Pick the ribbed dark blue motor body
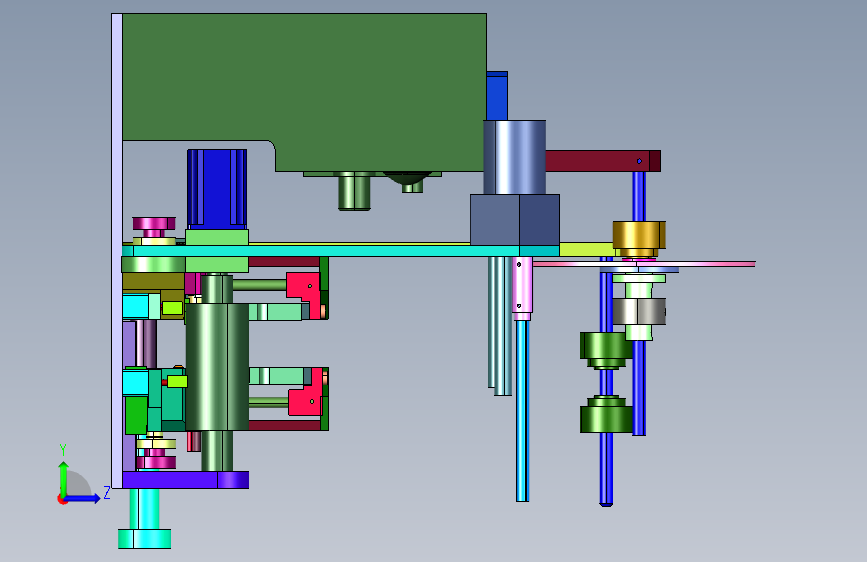This screenshot has height=562, width=867. coord(217,189)
